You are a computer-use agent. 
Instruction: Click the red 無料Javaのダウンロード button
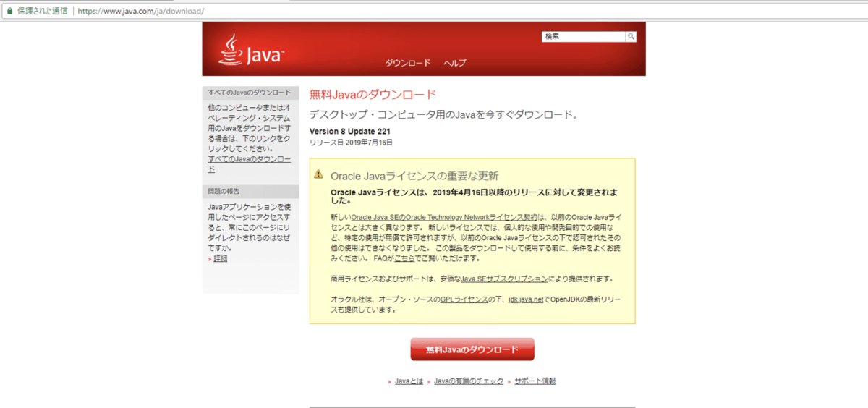coord(472,349)
